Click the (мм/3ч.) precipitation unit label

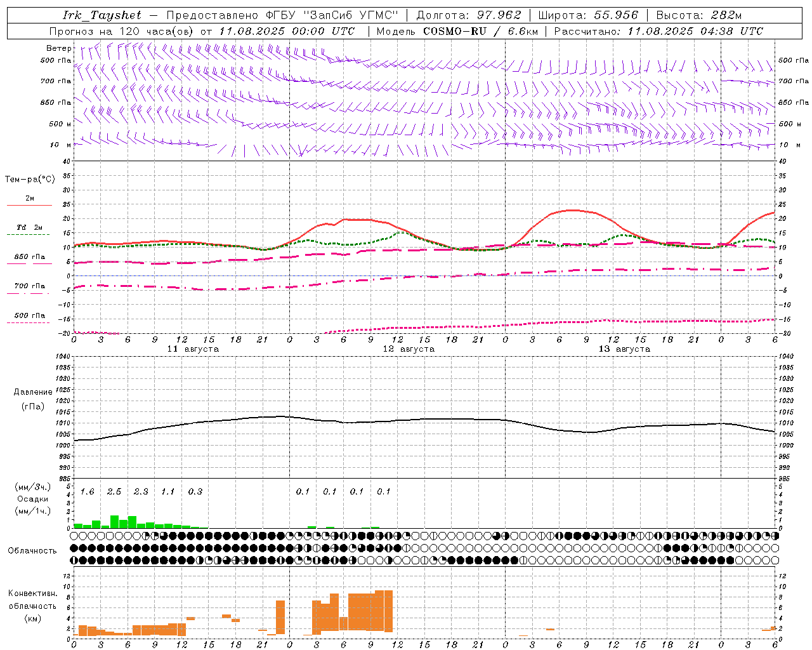tap(32, 487)
